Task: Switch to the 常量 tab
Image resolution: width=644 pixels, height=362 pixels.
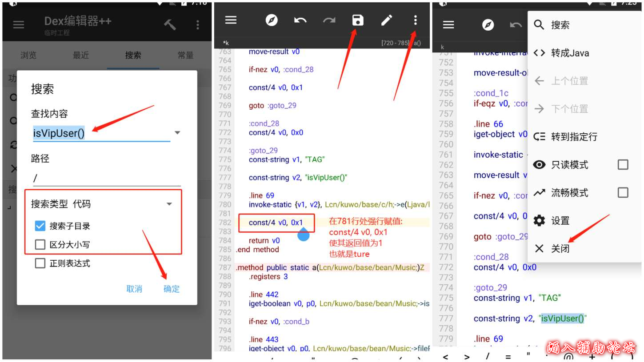Action: coord(185,55)
